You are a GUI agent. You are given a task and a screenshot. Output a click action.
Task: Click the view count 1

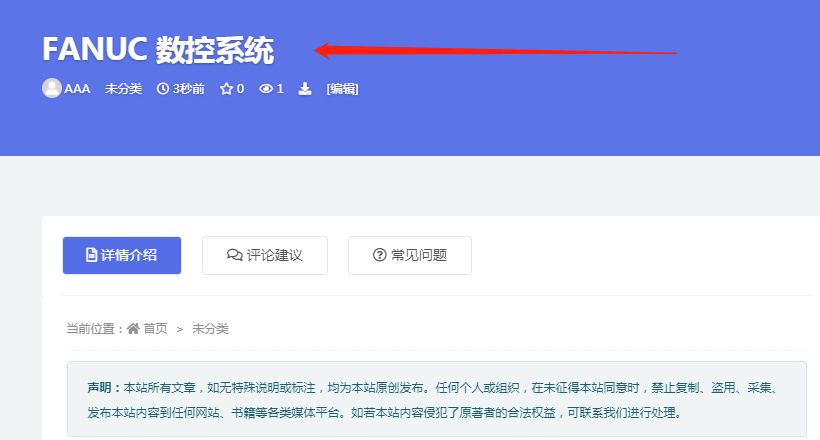[280, 89]
